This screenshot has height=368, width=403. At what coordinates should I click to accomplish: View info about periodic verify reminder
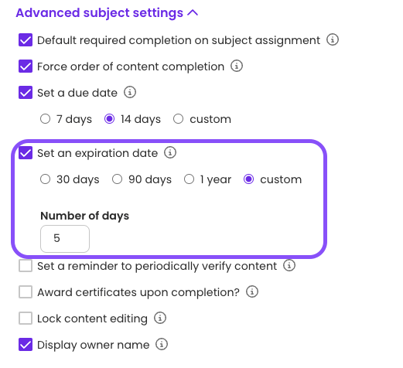289,265
